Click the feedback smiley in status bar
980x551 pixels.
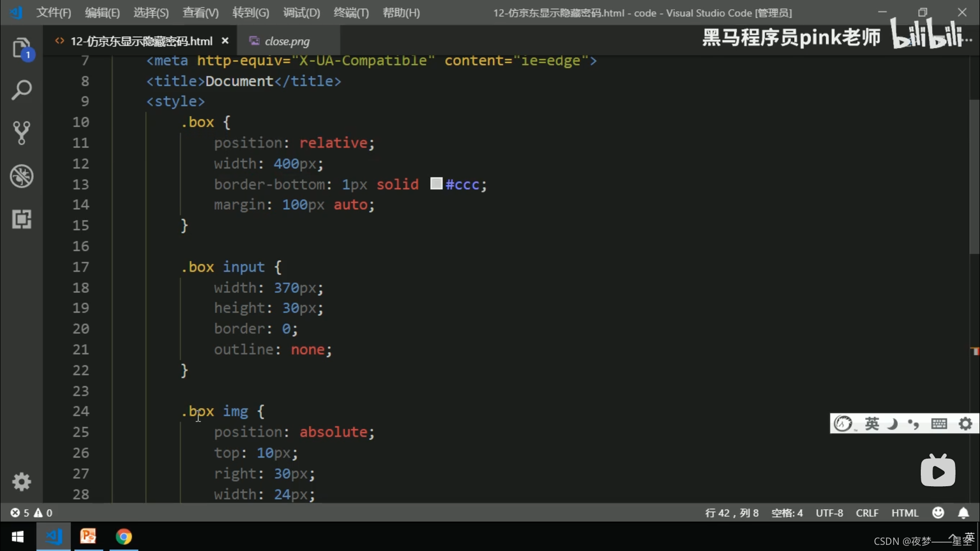click(938, 513)
